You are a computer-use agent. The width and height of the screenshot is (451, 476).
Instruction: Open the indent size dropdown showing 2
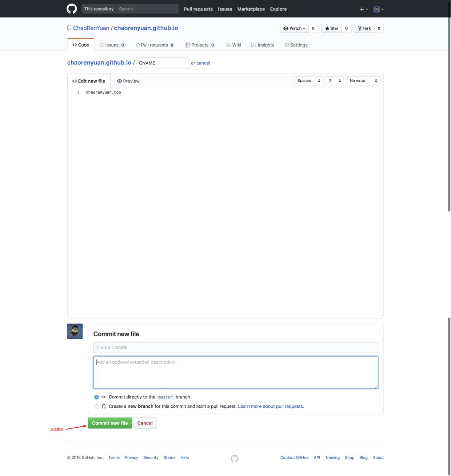(334, 80)
